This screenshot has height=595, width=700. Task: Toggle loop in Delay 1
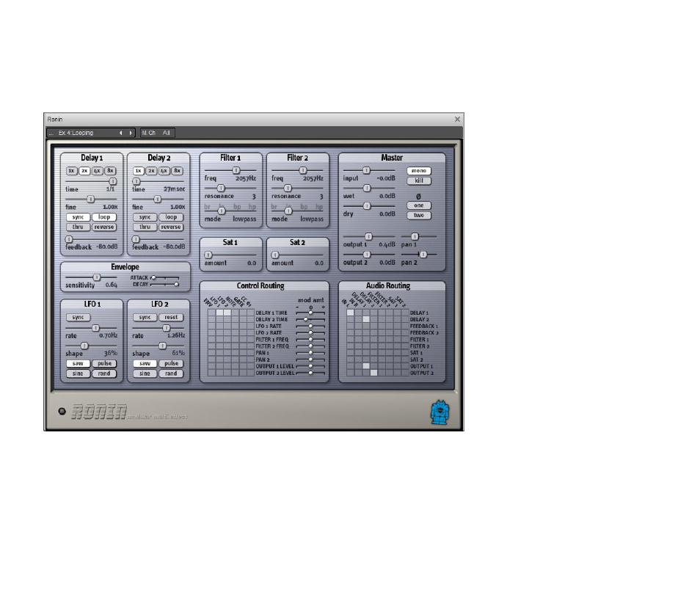coord(104,217)
